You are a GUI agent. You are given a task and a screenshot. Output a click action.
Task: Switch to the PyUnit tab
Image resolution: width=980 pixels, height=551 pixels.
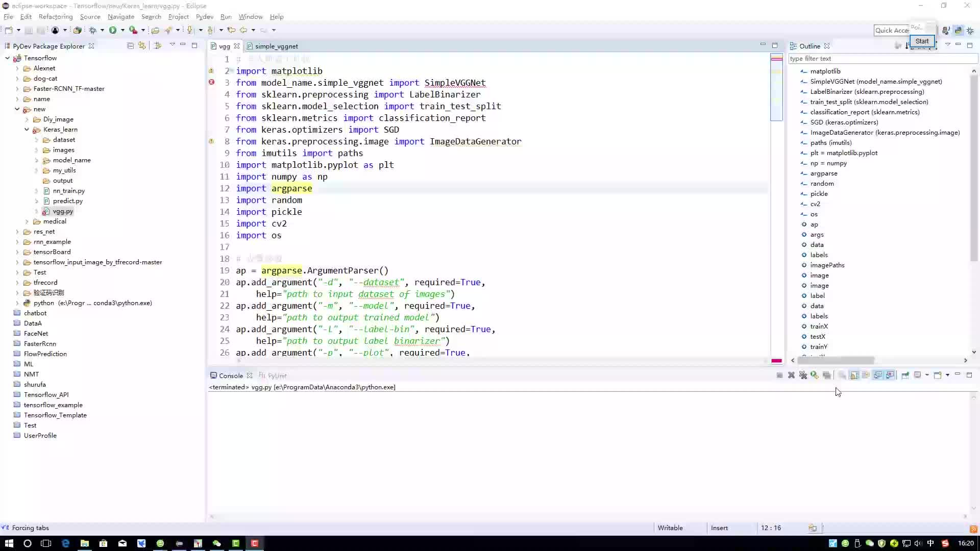pyautogui.click(x=273, y=375)
